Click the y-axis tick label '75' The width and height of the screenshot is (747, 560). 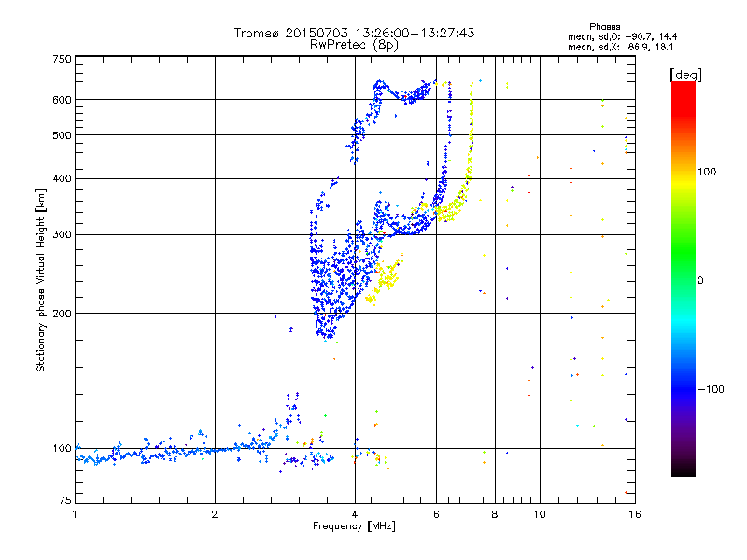[x=64, y=500]
